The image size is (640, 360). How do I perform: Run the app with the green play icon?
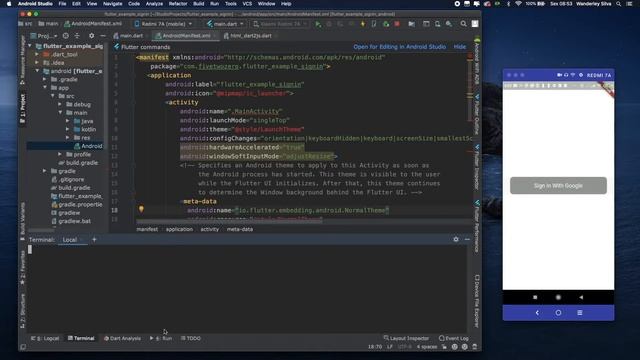point(318,24)
